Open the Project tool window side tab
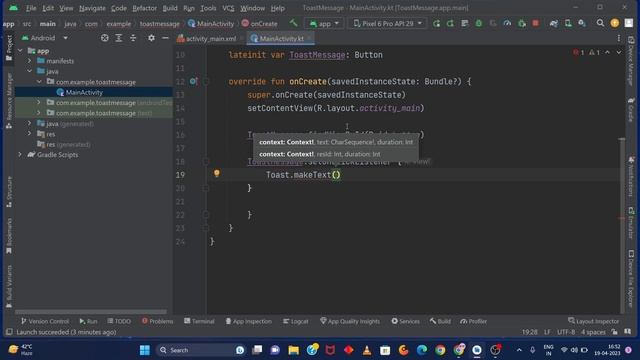640x360 pixels. [9, 48]
